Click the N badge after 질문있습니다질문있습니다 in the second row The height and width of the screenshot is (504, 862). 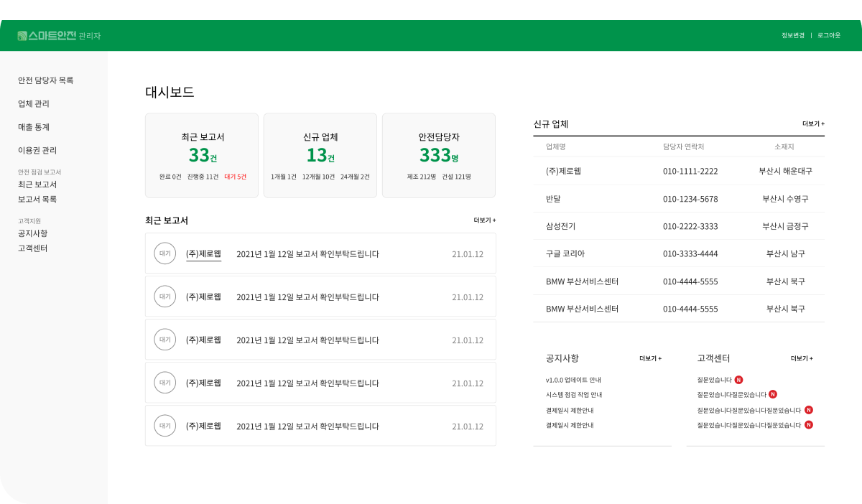click(x=773, y=394)
